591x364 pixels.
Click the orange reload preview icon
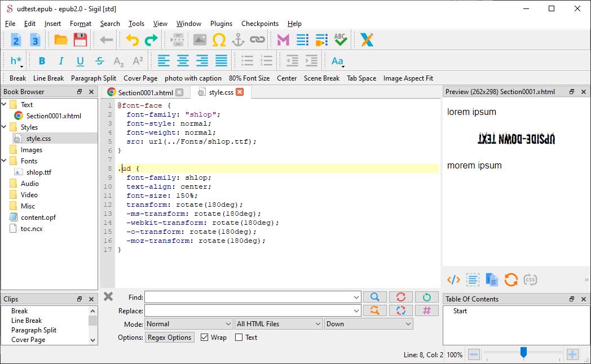511,279
